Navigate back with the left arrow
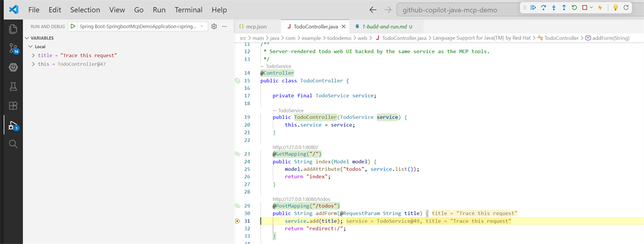Viewport: 644px width, 244px height. [373, 9]
